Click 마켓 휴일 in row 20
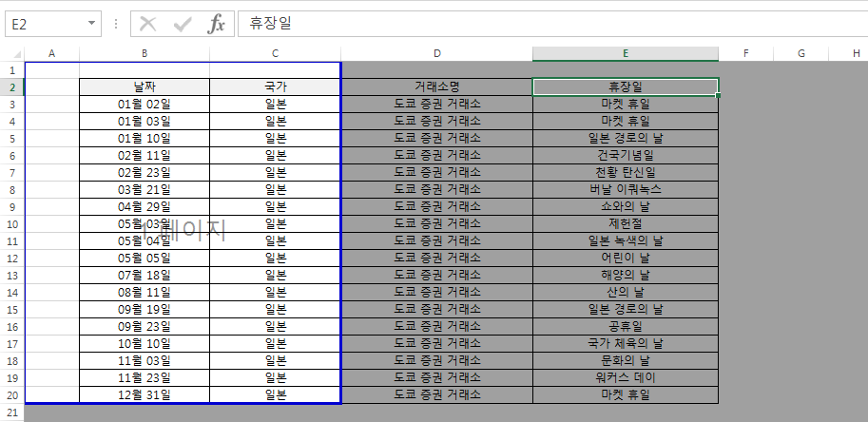Screen dimensions: 868x422 [x=626, y=394]
